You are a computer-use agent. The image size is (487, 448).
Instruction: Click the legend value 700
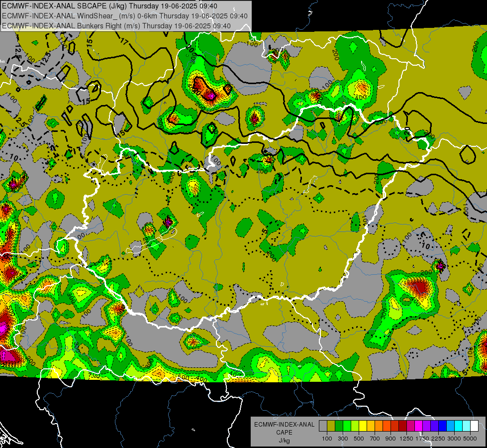click(375, 439)
